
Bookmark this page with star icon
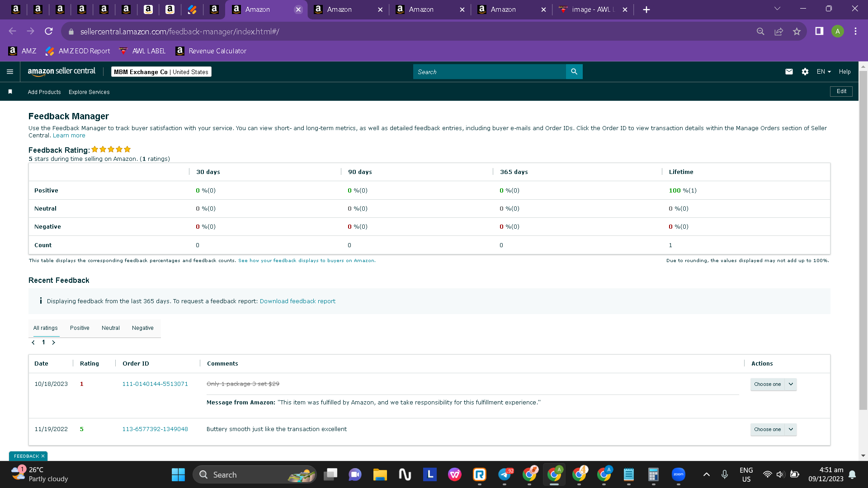pos(797,31)
